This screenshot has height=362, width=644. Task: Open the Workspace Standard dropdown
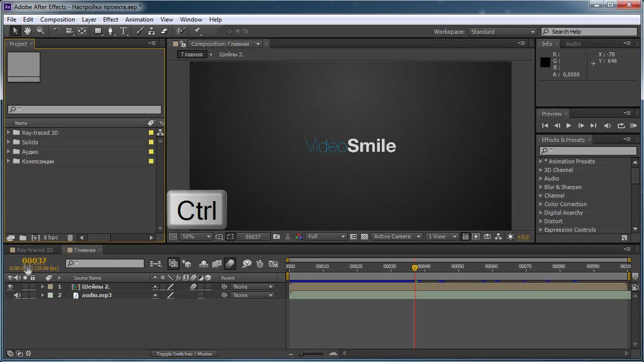point(502,32)
